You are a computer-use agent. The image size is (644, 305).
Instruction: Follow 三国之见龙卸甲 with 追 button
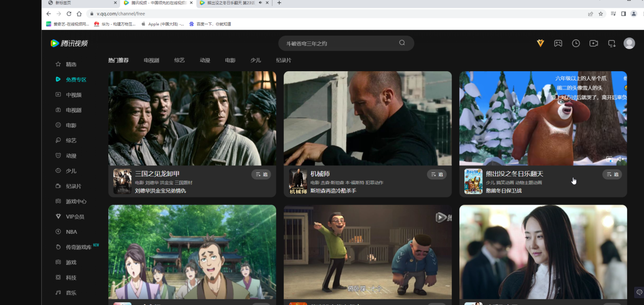click(261, 174)
